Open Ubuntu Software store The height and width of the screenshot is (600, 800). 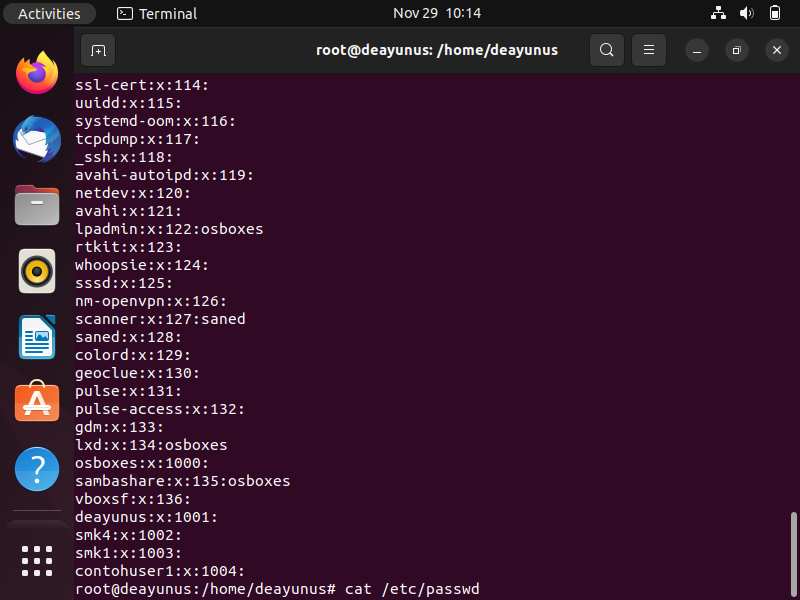[x=37, y=402]
